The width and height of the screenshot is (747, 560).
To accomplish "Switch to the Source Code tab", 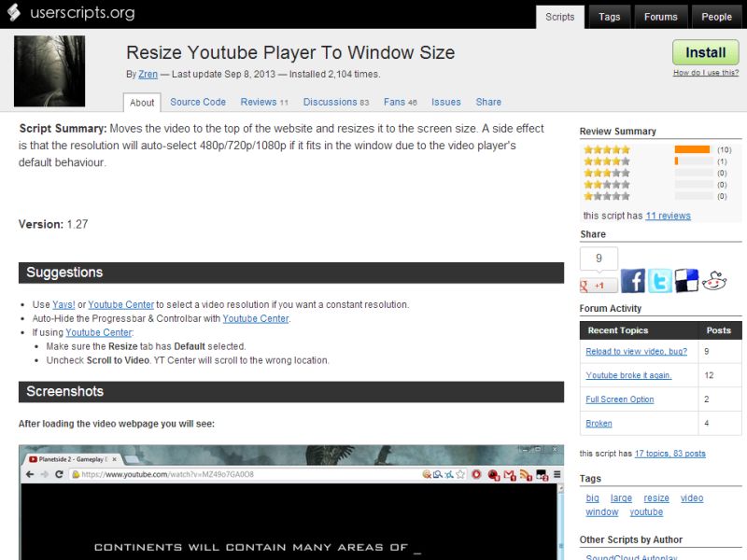I will tap(198, 102).
